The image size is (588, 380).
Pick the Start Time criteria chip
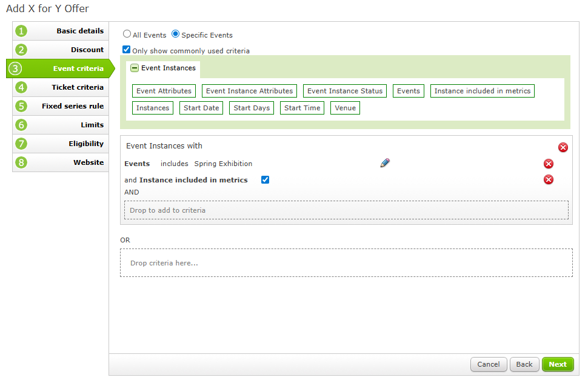[x=302, y=108]
